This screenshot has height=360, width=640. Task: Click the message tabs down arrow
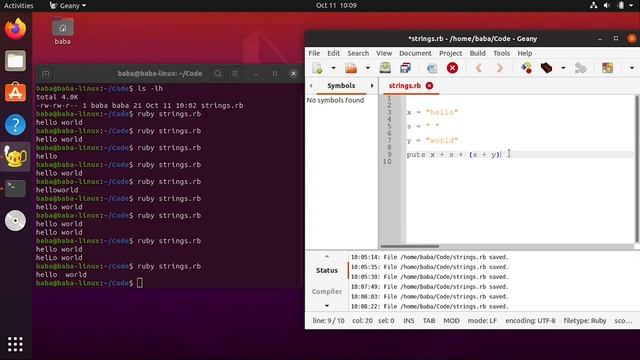coord(327,306)
